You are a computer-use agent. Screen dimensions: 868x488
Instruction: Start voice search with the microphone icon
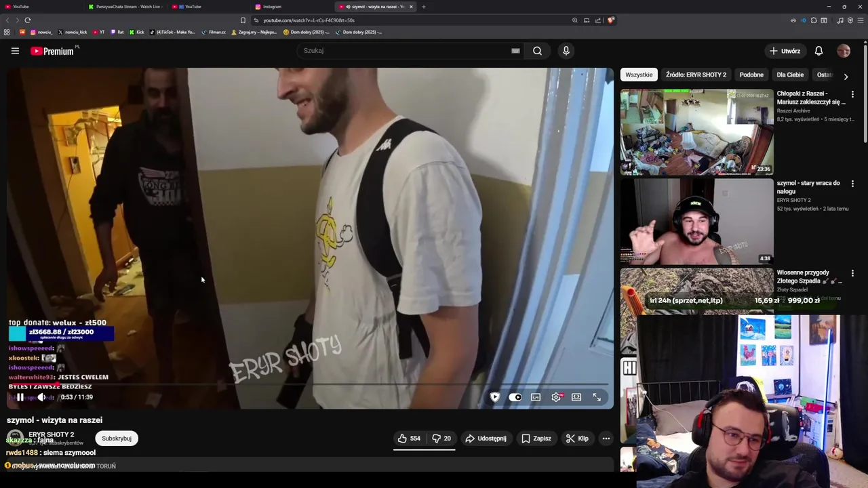point(566,51)
